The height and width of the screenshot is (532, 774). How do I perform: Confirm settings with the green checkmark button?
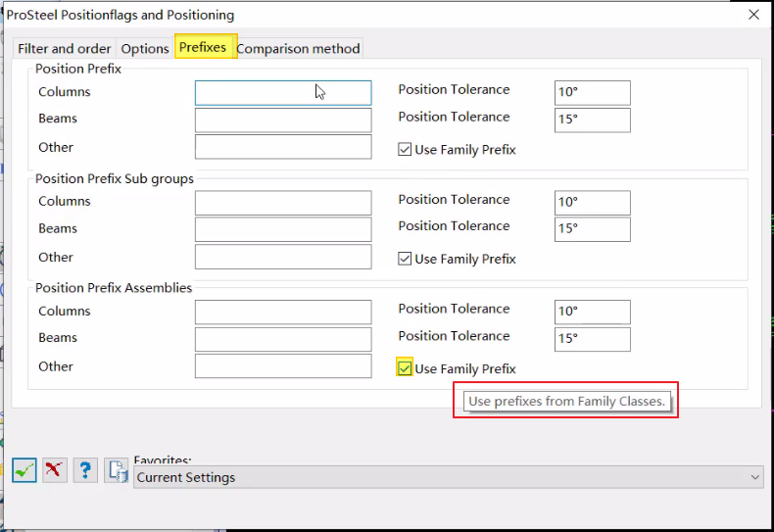[24, 470]
